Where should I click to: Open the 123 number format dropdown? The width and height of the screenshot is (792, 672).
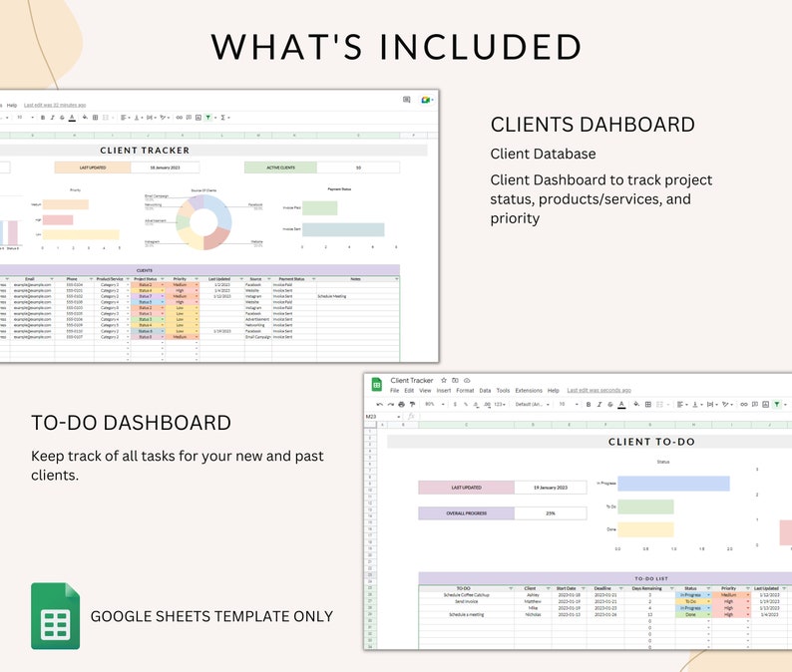tap(500, 405)
